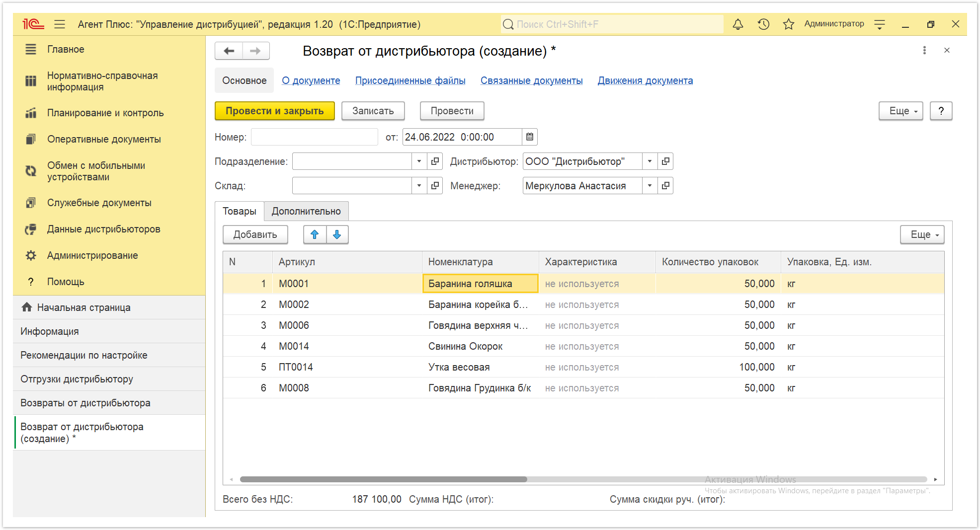Switch to Дополнительно tab

pos(306,211)
